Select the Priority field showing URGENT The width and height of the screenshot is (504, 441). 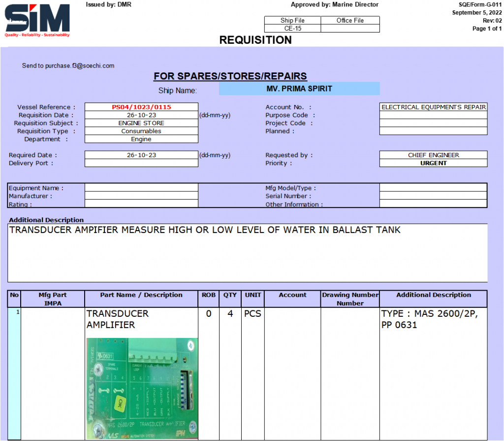[433, 163]
